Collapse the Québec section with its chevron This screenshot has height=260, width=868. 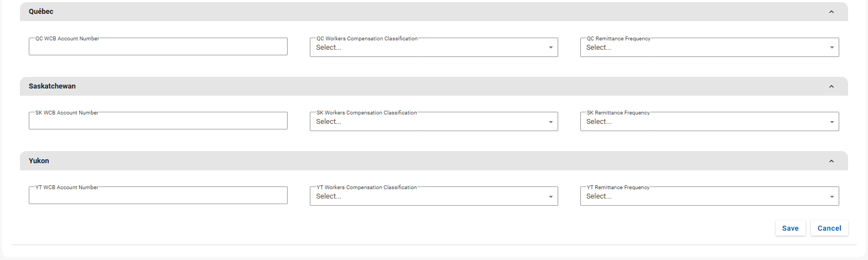point(831,12)
